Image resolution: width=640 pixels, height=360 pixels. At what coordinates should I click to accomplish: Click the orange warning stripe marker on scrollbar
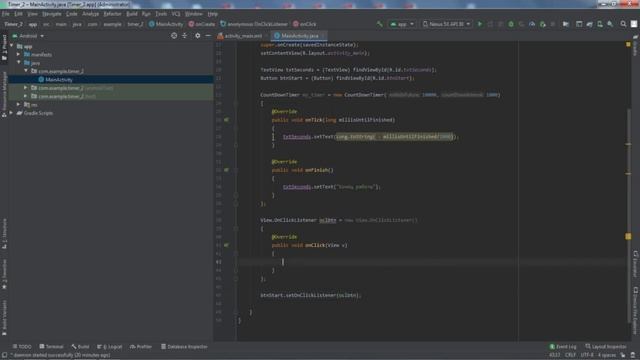pyautogui.click(x=628, y=236)
